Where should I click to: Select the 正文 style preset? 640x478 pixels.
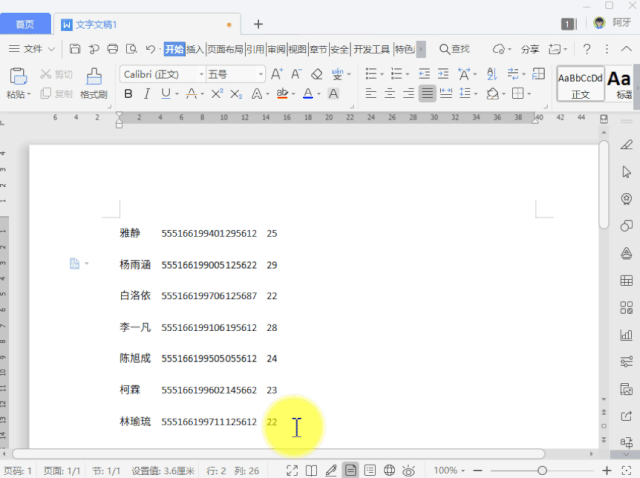coord(580,84)
